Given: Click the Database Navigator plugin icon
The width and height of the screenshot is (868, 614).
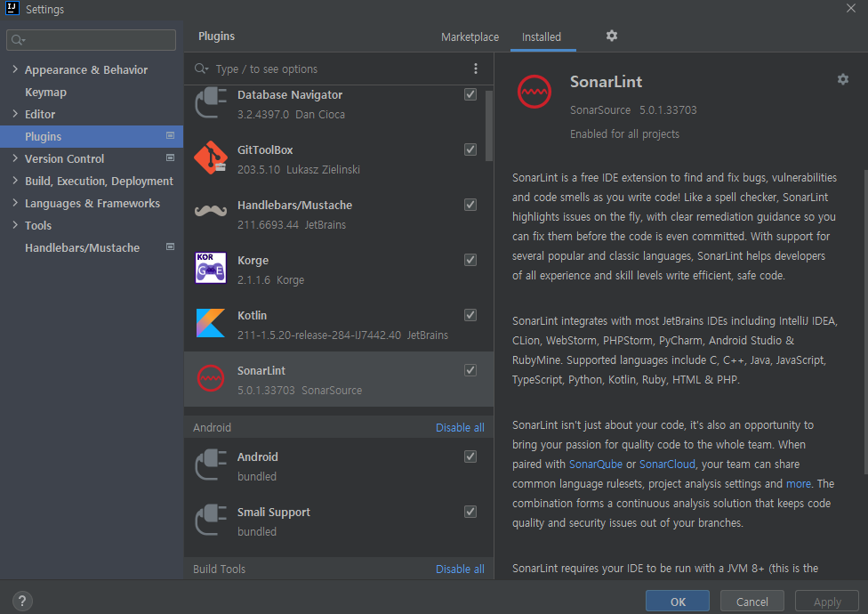Looking at the screenshot, I should 211,103.
